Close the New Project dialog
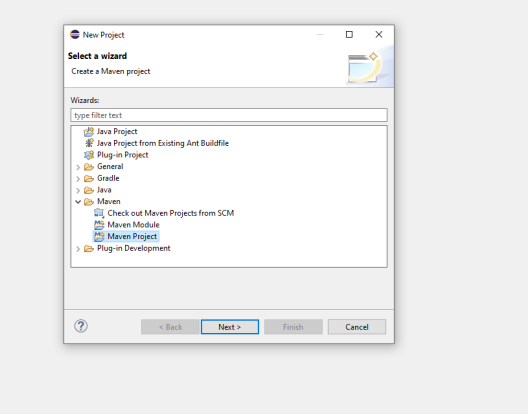The height and width of the screenshot is (415, 529). [x=379, y=34]
